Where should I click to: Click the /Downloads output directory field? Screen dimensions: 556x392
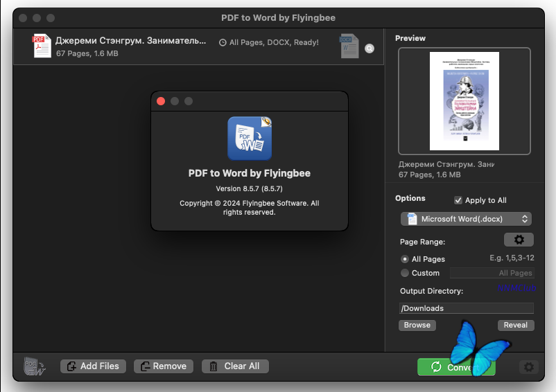tap(467, 308)
